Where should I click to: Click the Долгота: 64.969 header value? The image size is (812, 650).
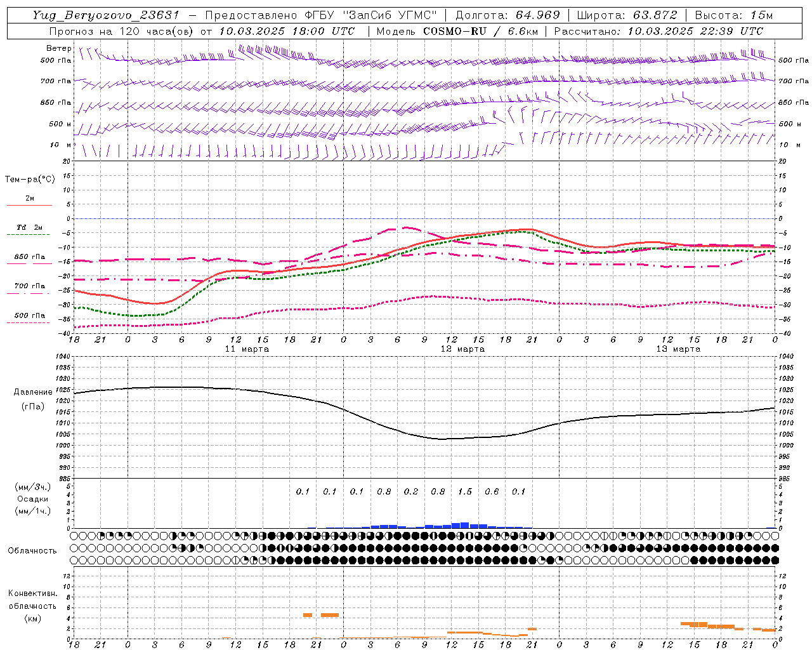click(x=507, y=15)
